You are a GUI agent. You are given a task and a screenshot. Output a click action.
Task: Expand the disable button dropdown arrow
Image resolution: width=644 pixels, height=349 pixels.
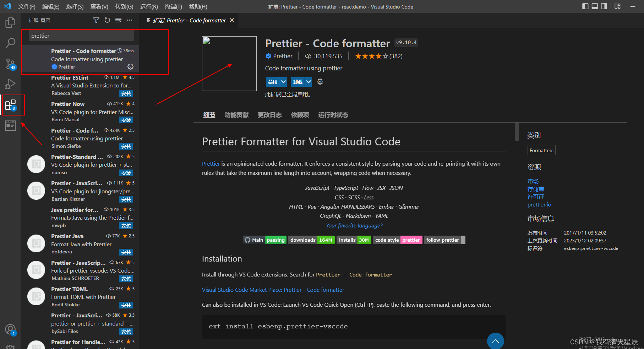[x=283, y=82]
